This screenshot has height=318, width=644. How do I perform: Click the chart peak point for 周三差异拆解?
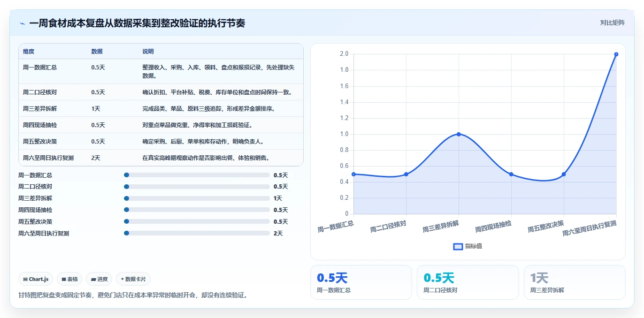click(x=459, y=134)
